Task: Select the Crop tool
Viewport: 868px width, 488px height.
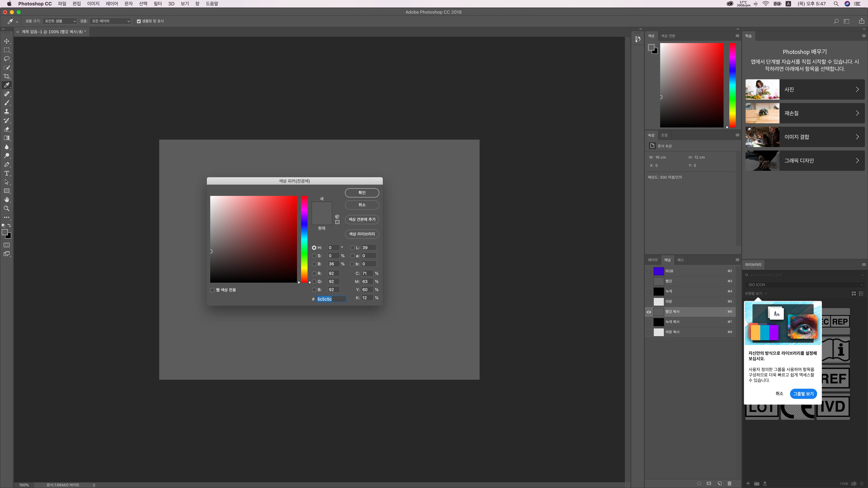Action: coord(6,76)
